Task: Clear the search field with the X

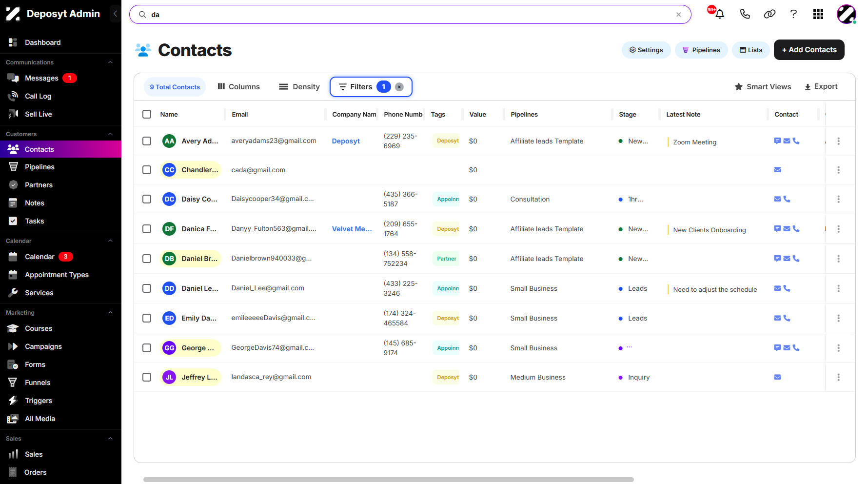Action: coord(678,15)
